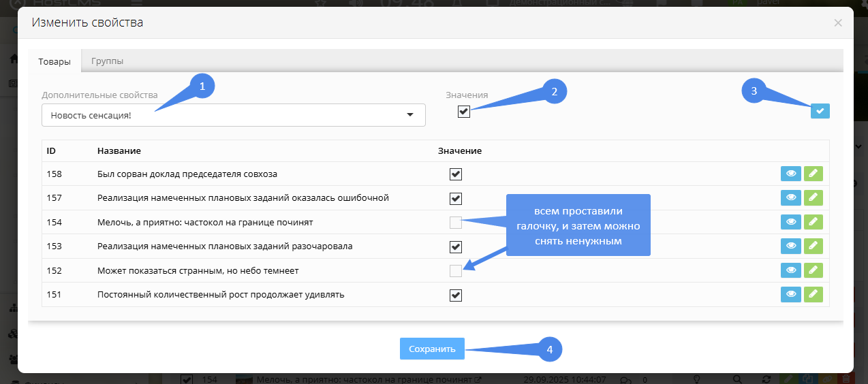Click the pencil icon for row 153
The width and height of the screenshot is (868, 384).
click(813, 246)
